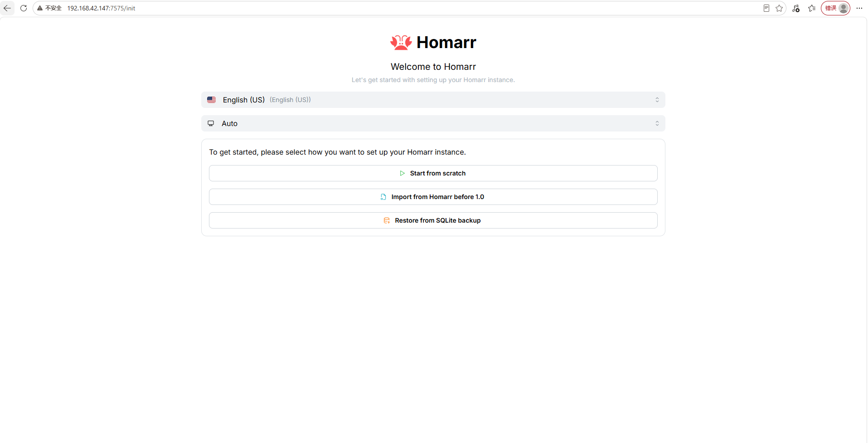This screenshot has width=868, height=443.
Task: Click the US flag icon
Action: pos(212,100)
